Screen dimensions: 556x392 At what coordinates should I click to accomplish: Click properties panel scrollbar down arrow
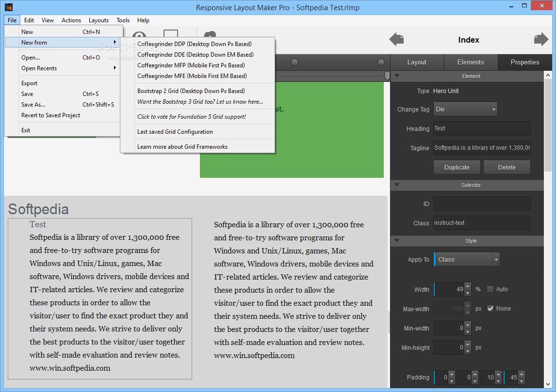(548, 384)
